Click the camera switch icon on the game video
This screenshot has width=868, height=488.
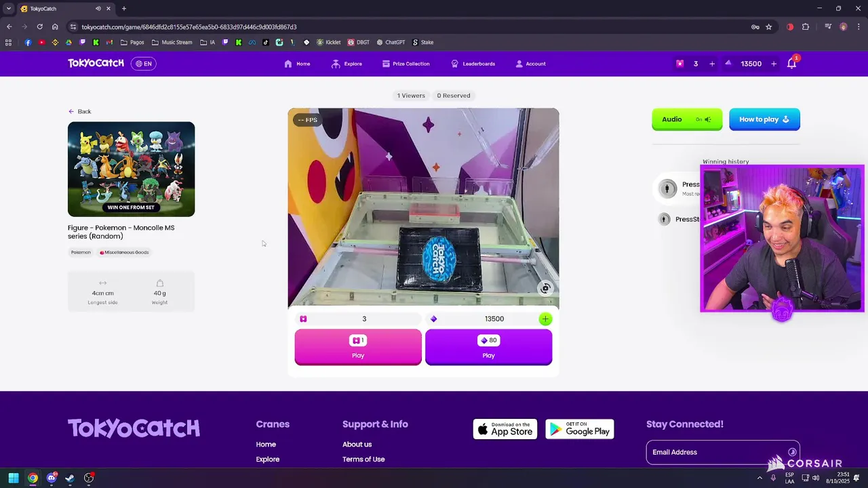pyautogui.click(x=545, y=288)
